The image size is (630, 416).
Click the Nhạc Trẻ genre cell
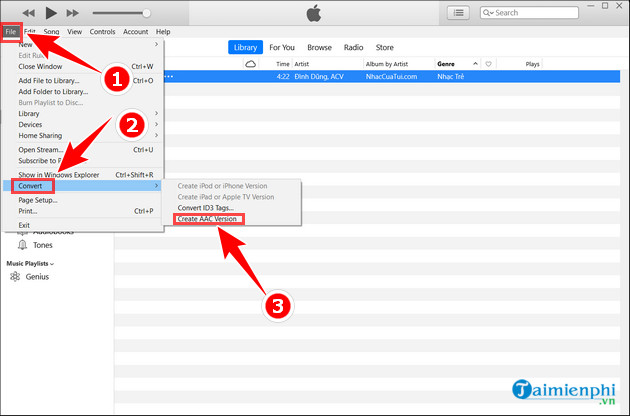coord(450,76)
